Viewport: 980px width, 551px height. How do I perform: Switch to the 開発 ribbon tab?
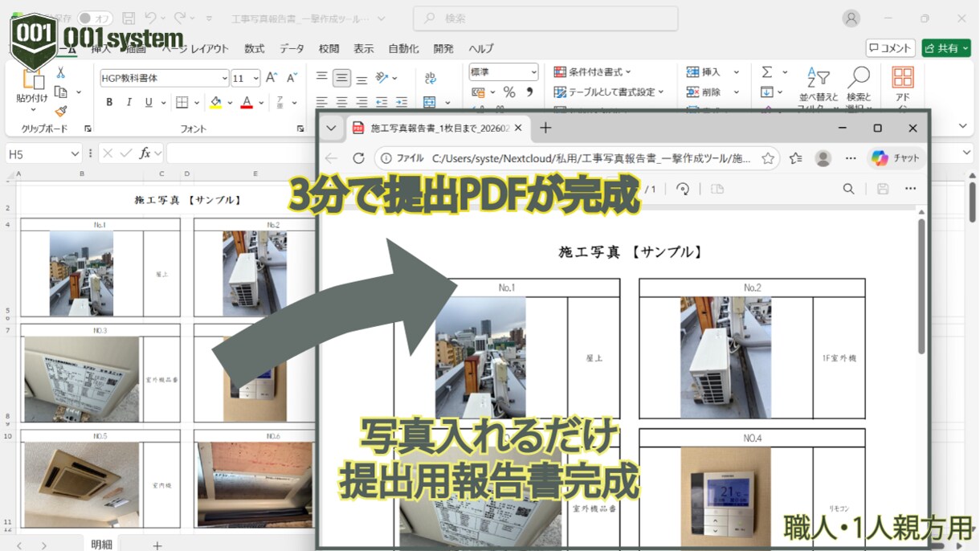tap(443, 48)
